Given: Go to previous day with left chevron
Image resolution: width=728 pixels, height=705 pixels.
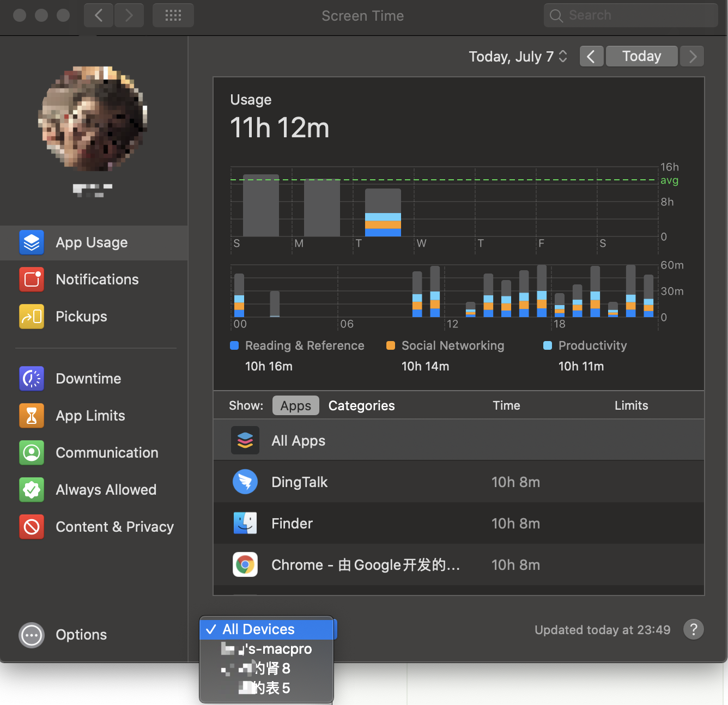Looking at the screenshot, I should pyautogui.click(x=591, y=56).
